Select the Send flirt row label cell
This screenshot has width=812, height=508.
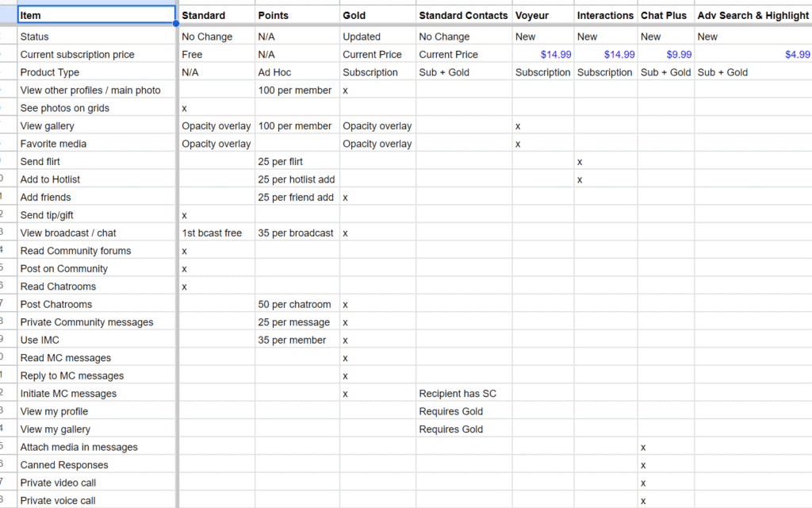tap(95, 161)
